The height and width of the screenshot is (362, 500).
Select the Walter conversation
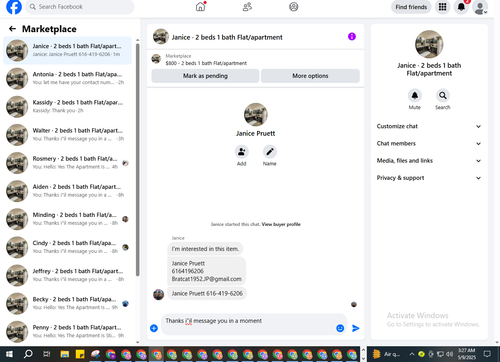tap(67, 135)
